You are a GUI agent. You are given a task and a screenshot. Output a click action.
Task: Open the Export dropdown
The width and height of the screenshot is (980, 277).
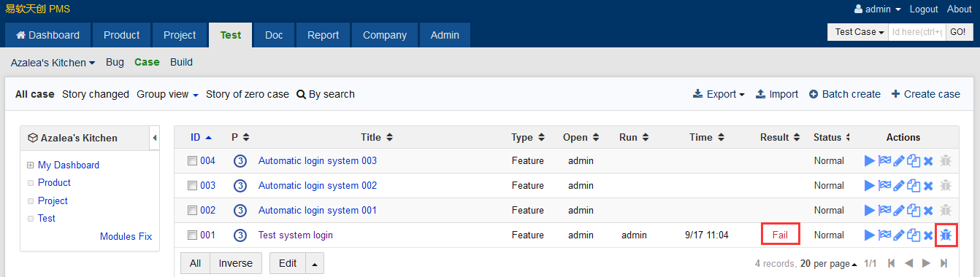(719, 94)
